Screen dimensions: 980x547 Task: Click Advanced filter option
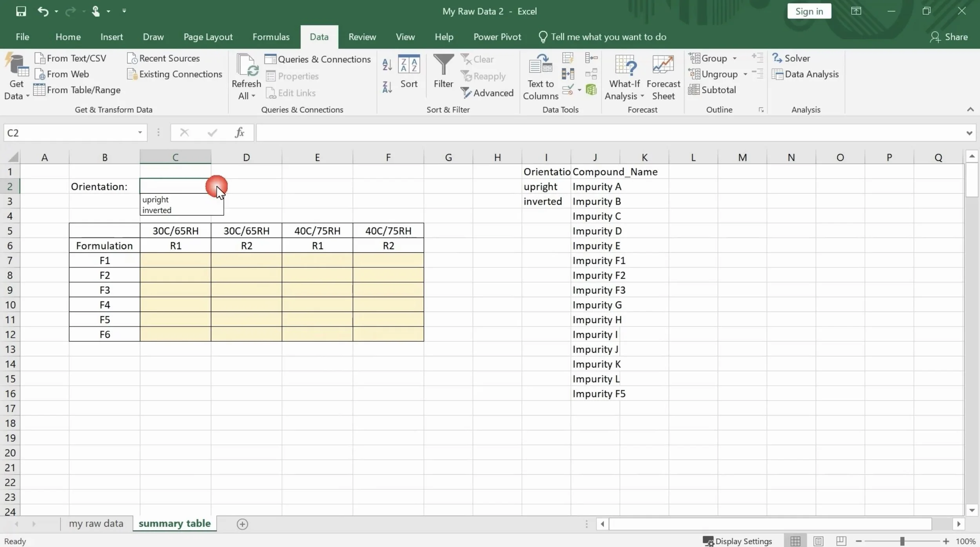487,93
